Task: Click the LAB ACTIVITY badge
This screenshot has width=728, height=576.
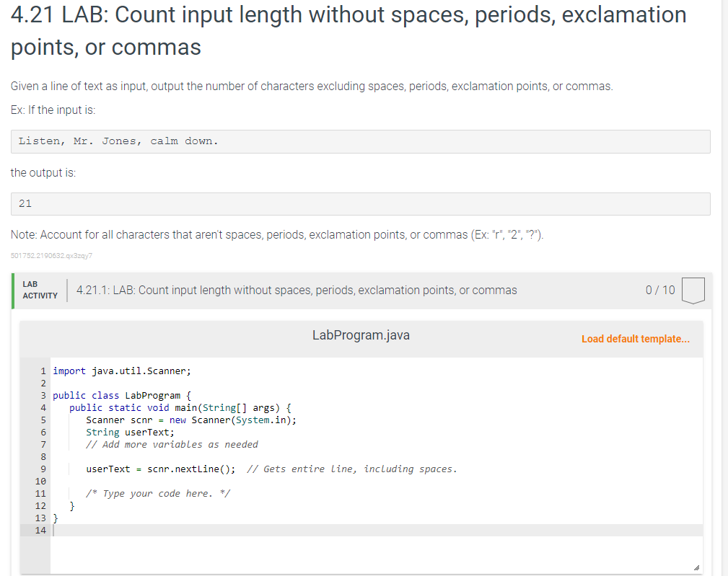Action: coord(40,289)
